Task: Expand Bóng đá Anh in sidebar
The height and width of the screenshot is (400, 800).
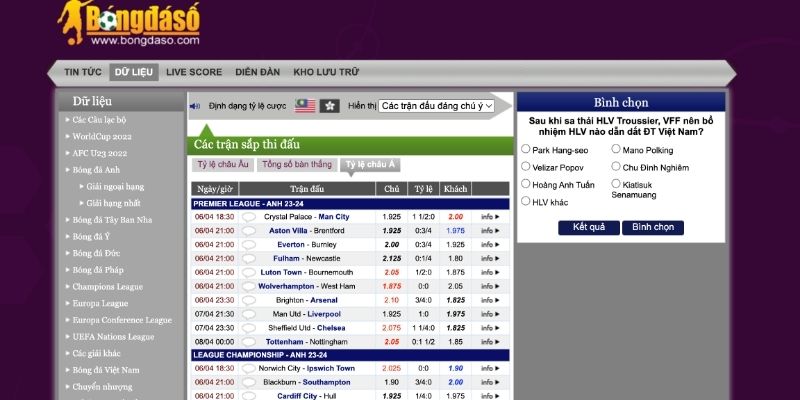Action: click(x=96, y=170)
